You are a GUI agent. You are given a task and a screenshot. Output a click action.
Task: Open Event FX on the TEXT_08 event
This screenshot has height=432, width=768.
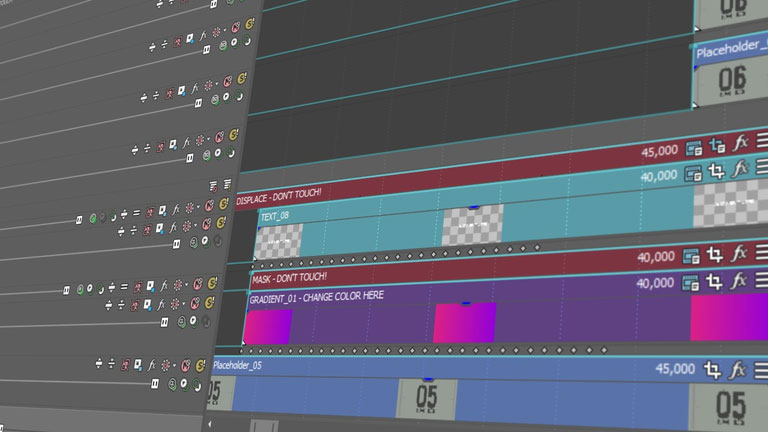740,169
